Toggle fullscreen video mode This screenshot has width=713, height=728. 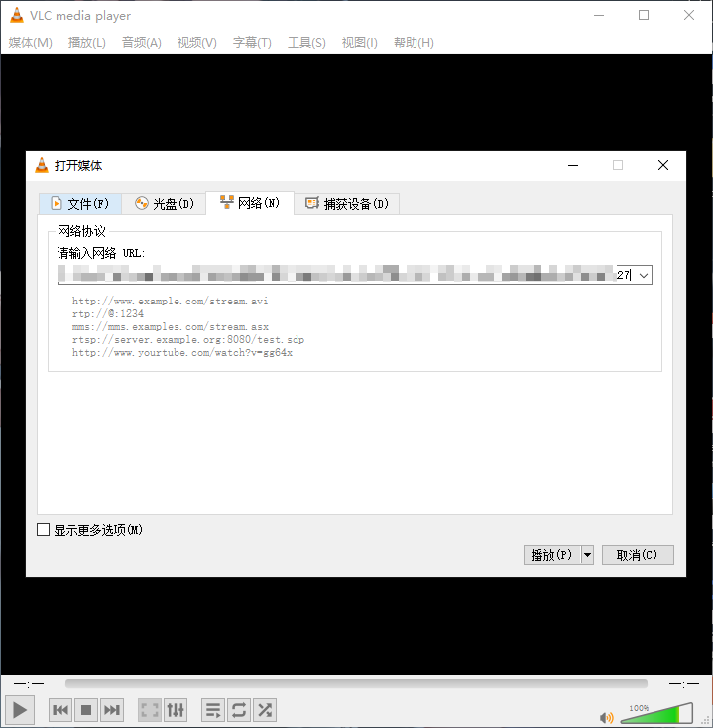pos(150,710)
